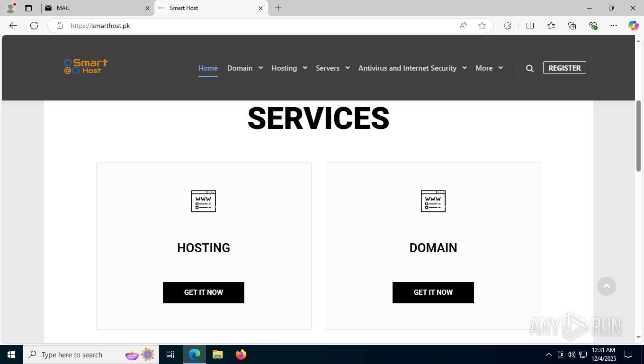Open the Copilot icon in Edge toolbar
The image size is (644, 364).
click(633, 26)
